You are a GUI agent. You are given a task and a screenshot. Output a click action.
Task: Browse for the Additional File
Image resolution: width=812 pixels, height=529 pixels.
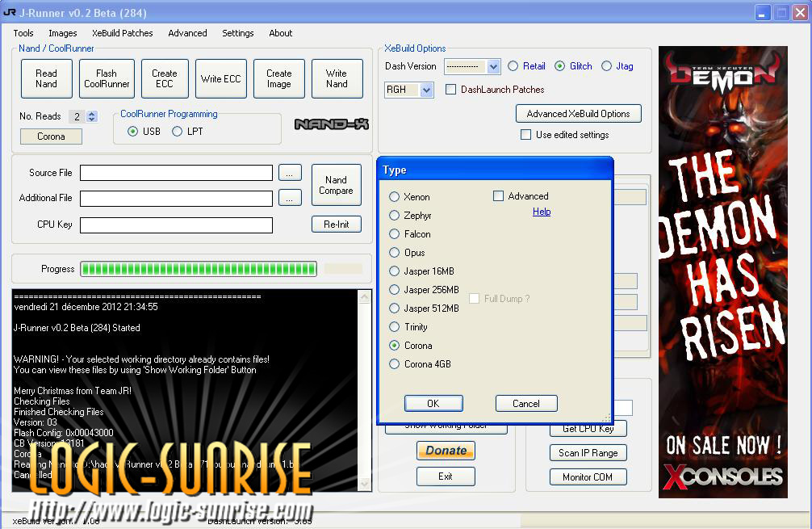[290, 197]
